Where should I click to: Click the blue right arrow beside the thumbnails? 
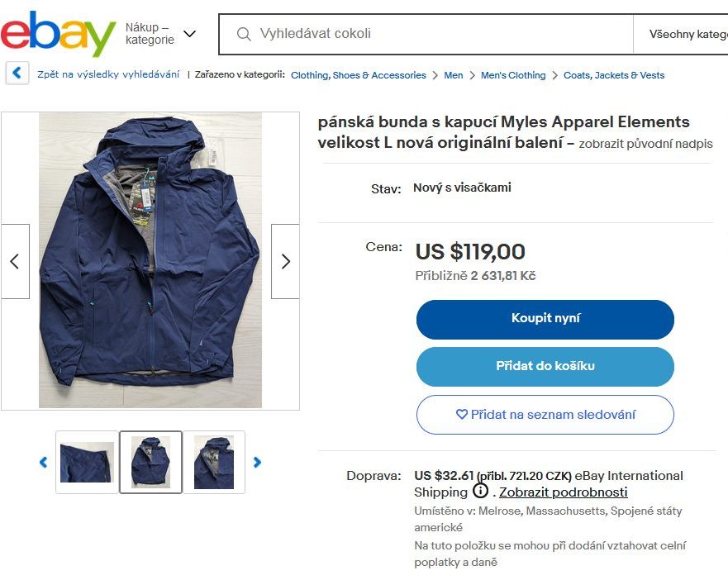[x=258, y=463]
